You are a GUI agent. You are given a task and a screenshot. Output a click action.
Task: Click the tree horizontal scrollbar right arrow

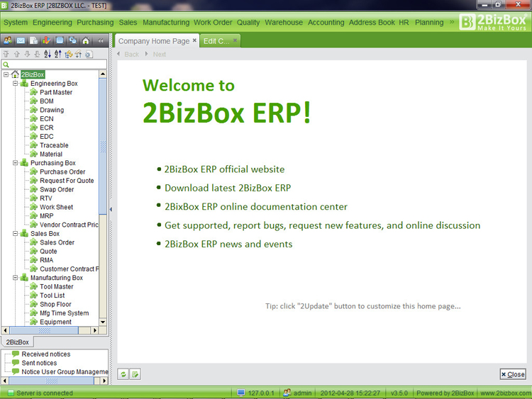[95, 330]
